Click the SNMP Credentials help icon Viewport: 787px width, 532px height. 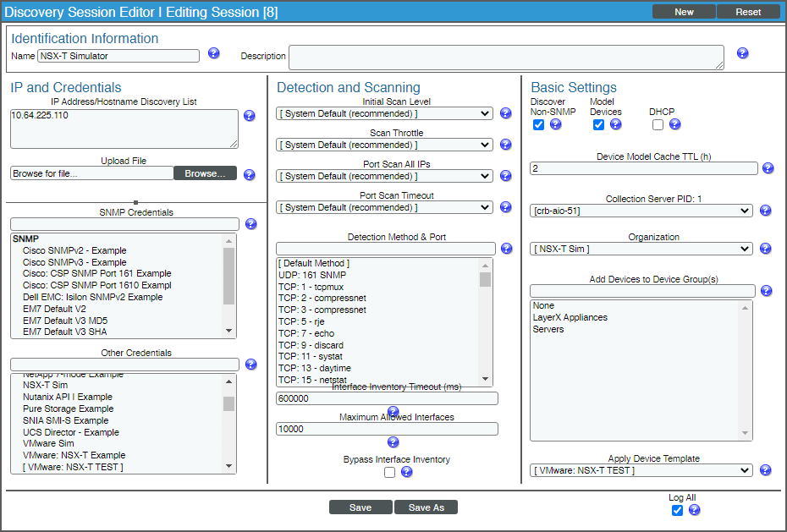(x=250, y=224)
